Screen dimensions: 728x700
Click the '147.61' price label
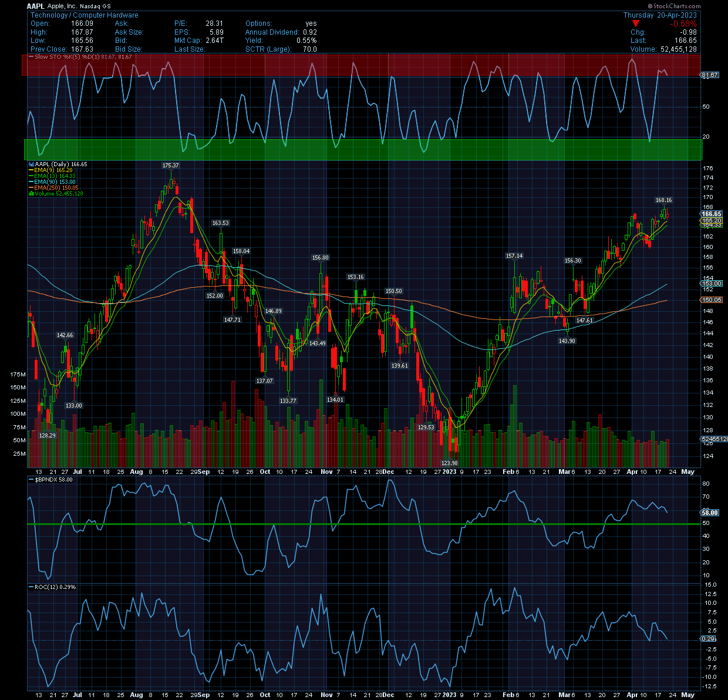(585, 321)
